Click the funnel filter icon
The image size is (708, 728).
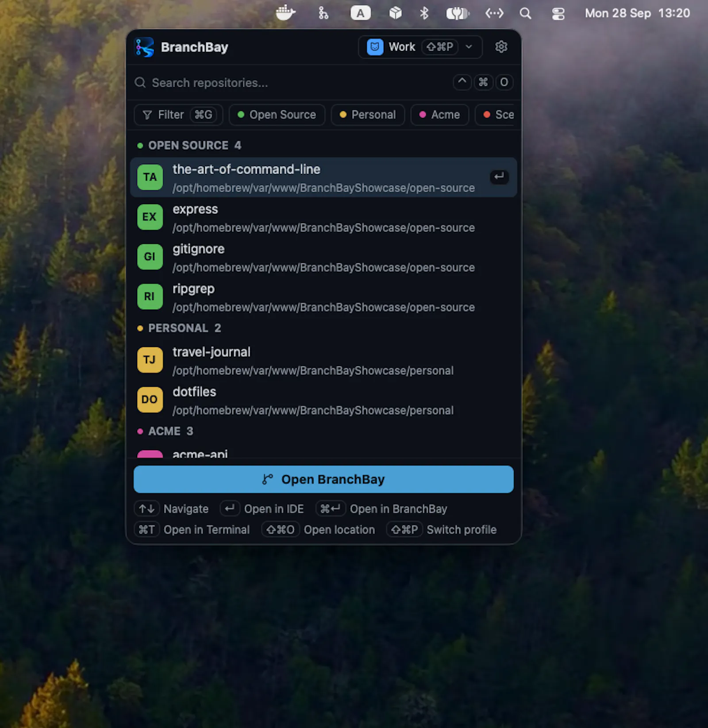147,115
